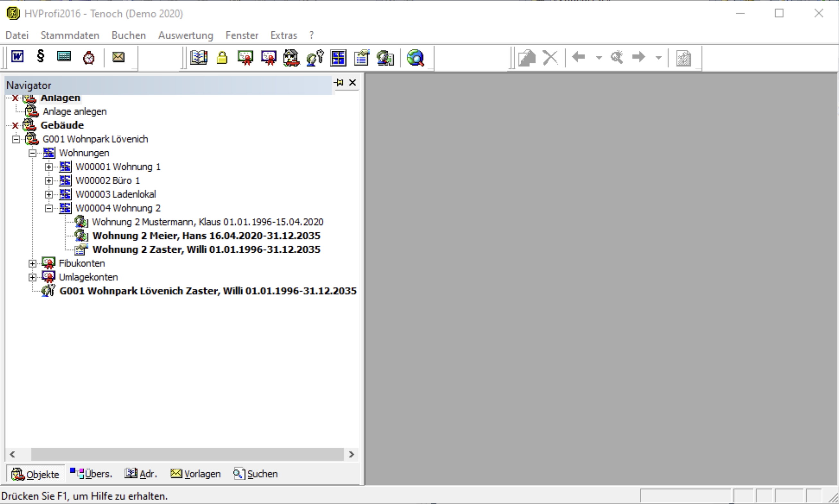Select tenant Meier, Hans entry

206,236
